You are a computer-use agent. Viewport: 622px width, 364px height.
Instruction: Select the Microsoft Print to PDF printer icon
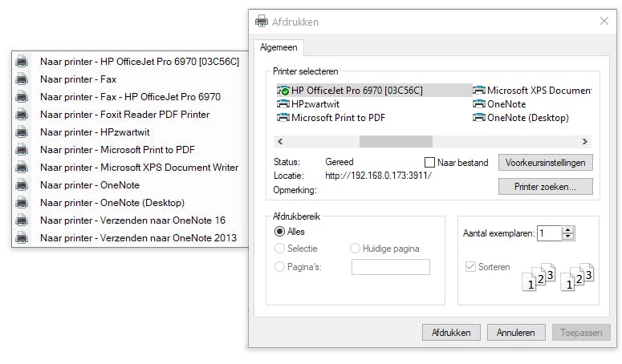coord(283,118)
